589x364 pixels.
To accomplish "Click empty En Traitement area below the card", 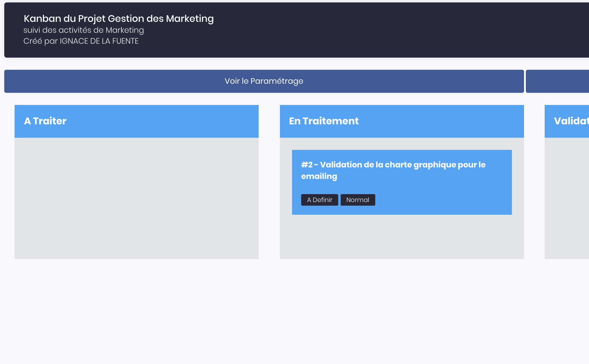I will point(402,237).
